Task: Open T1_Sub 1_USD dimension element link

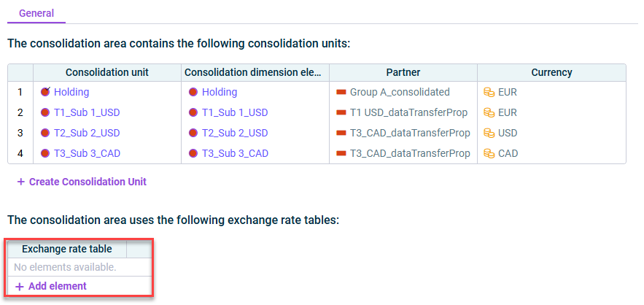Action: (x=235, y=112)
